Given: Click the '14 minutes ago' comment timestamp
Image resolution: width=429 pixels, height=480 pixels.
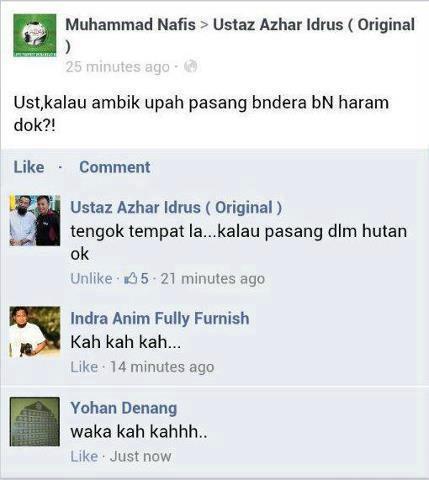Looking at the screenshot, I should point(162,367).
